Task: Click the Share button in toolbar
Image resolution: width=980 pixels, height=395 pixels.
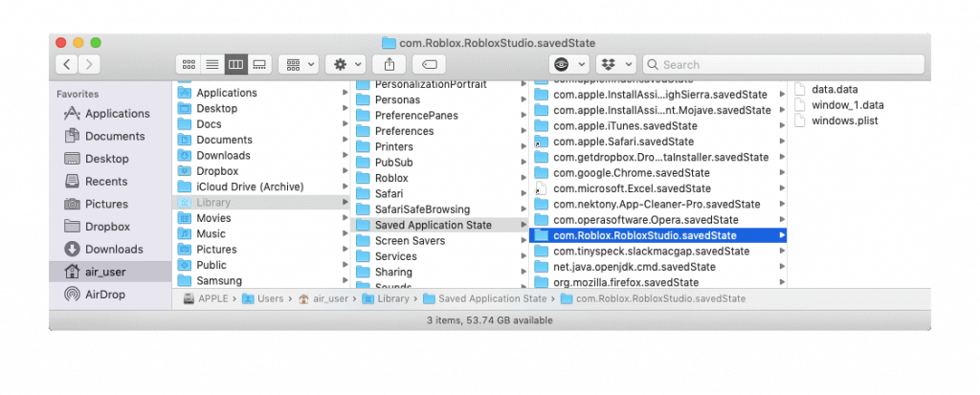Action: [x=390, y=64]
